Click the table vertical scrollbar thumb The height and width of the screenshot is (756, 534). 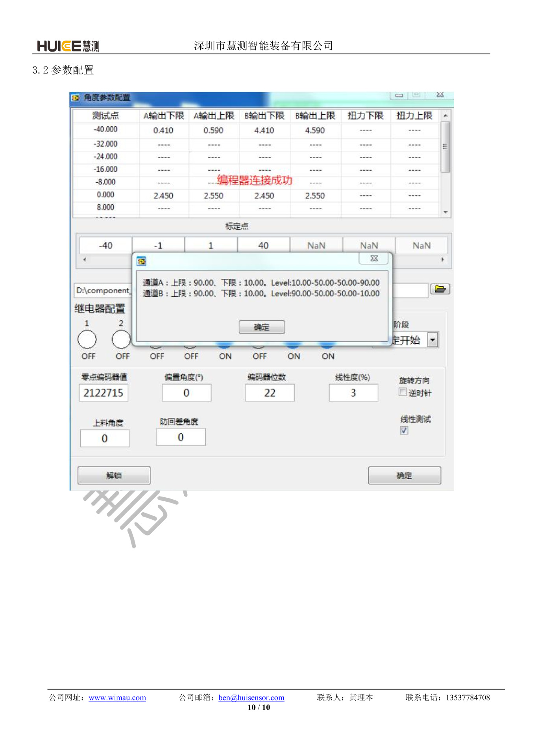pos(445,146)
